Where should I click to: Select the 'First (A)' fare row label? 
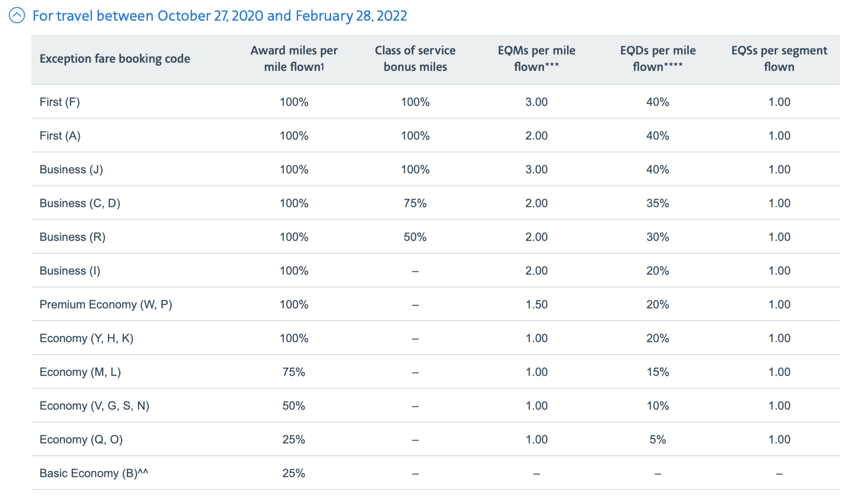coord(60,136)
